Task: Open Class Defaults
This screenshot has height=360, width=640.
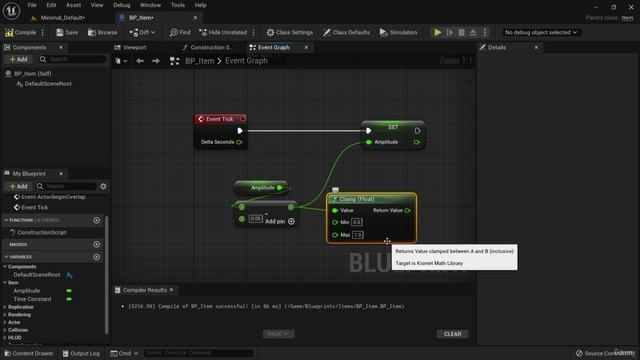Action: pos(347,32)
